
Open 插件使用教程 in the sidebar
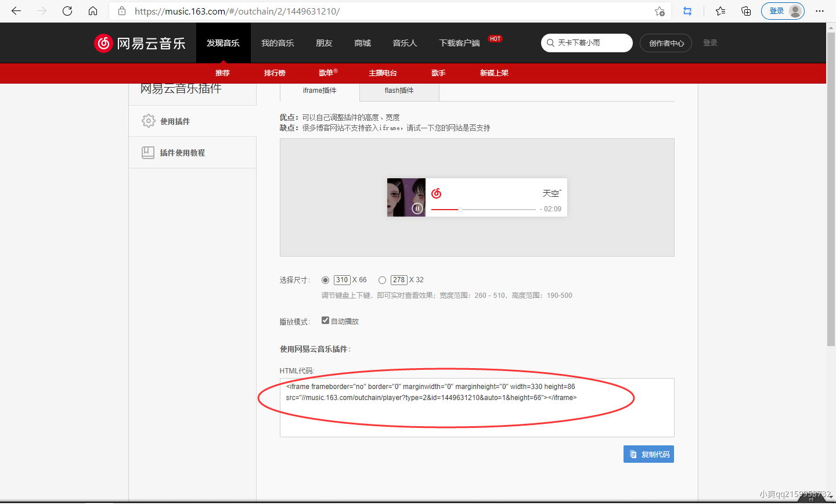click(192, 152)
